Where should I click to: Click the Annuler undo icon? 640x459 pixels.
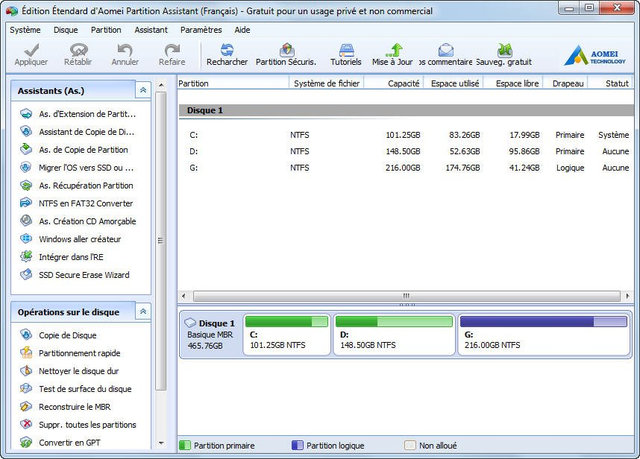125,50
